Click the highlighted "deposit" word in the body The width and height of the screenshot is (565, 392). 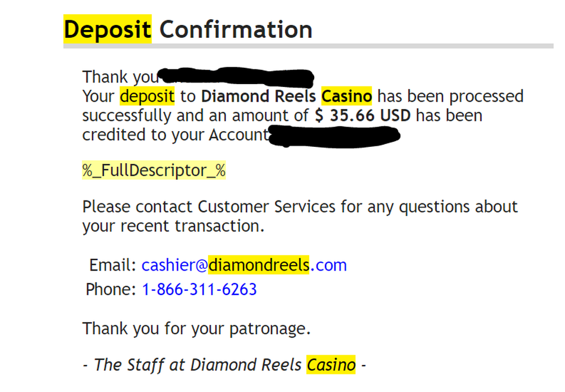147,97
